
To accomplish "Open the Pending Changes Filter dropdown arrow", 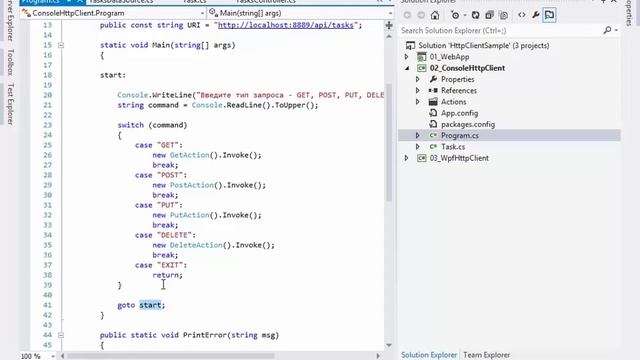I will (x=464, y=16).
